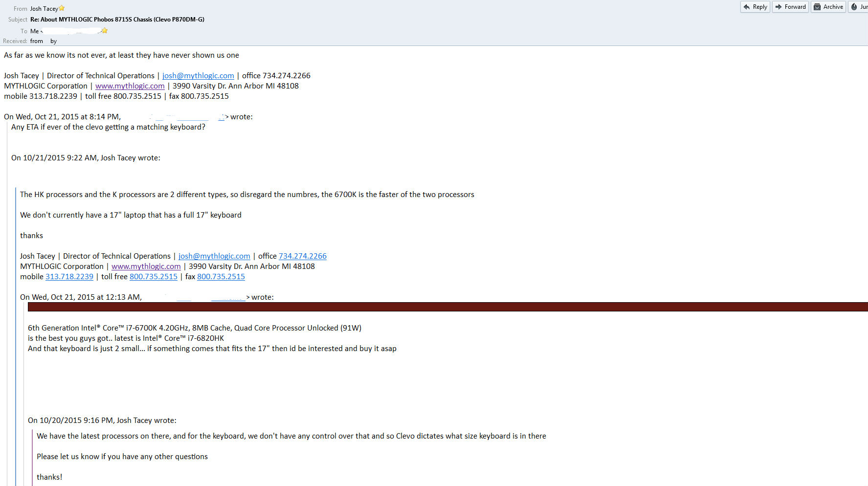
Task: Click line 'is the best you guys got.. latest'
Action: 126,338
